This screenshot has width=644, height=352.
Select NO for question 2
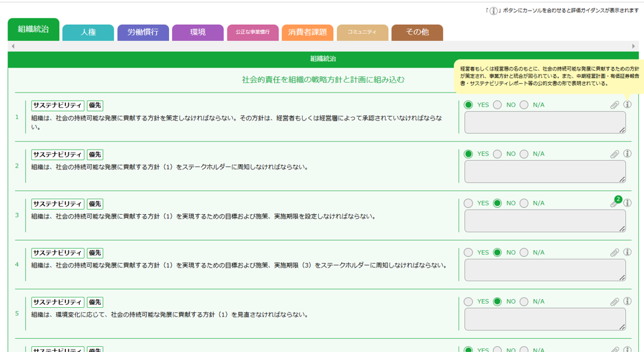tap(497, 154)
